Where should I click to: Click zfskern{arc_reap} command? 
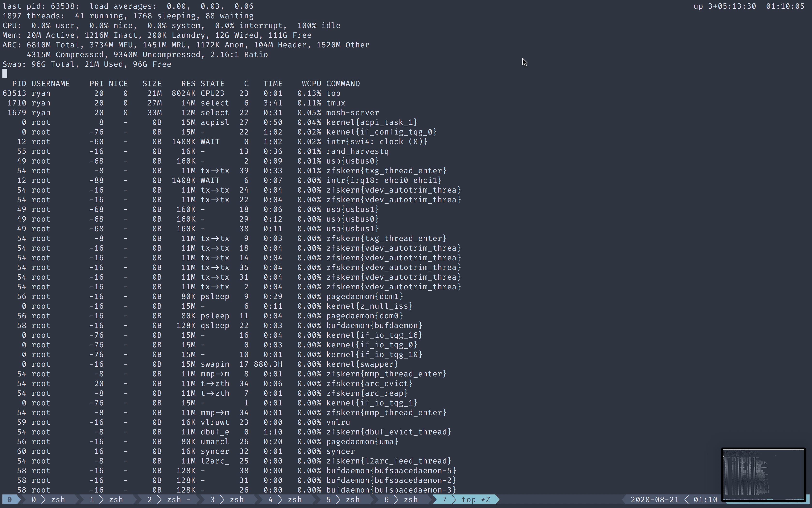tap(367, 393)
